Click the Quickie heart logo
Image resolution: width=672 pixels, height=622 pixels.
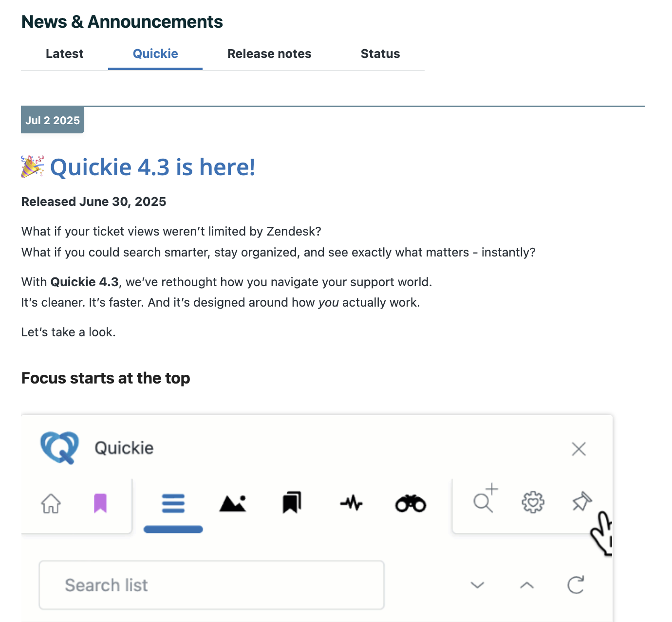[x=59, y=447]
